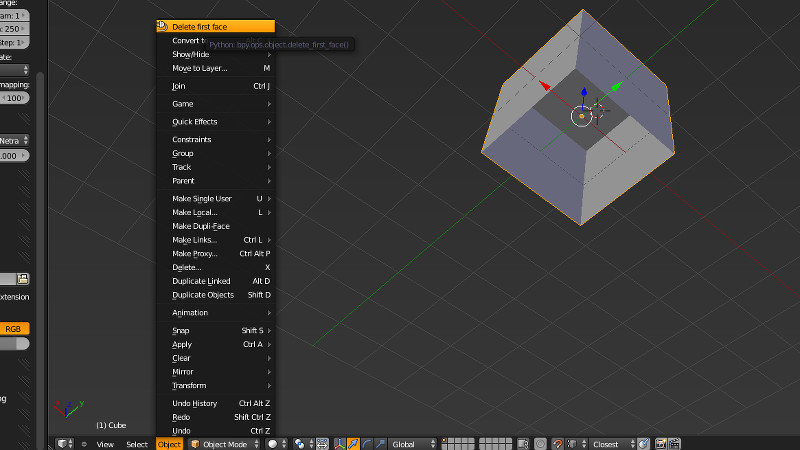Open the View menu in 3D header

(105, 444)
